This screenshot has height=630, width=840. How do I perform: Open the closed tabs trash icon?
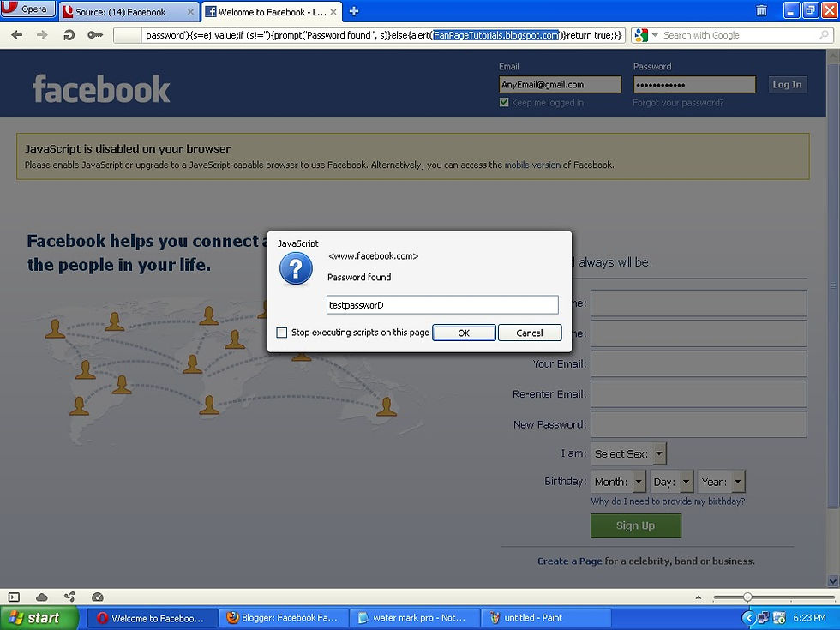761,10
